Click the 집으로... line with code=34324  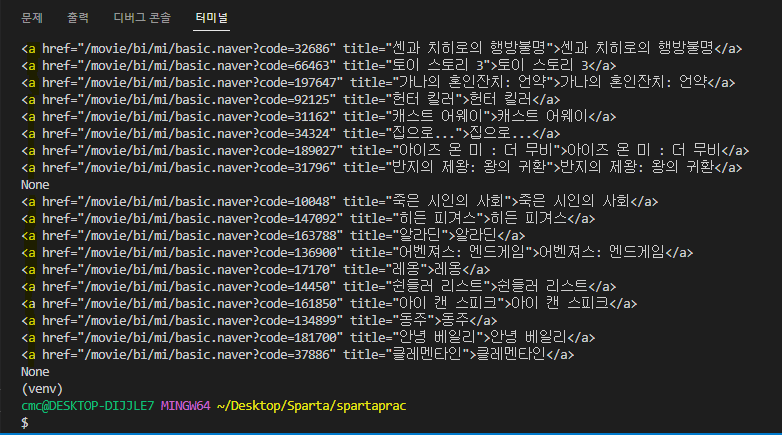point(290,133)
